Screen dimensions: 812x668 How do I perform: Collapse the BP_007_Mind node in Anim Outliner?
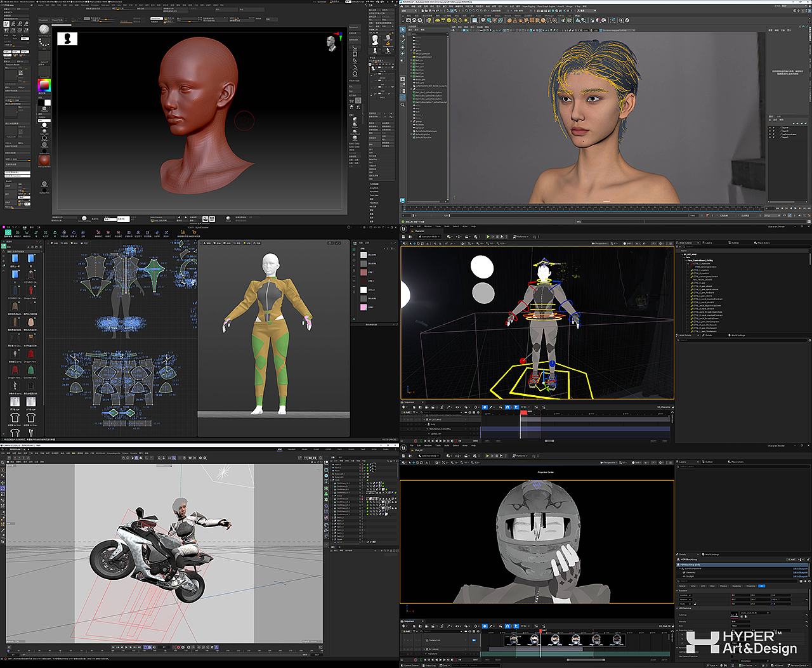point(683,254)
